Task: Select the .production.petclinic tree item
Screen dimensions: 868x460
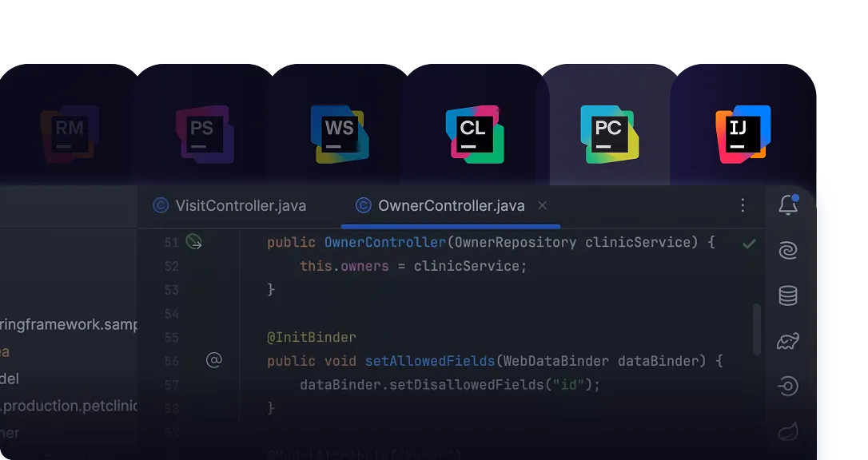Action: coord(69,406)
